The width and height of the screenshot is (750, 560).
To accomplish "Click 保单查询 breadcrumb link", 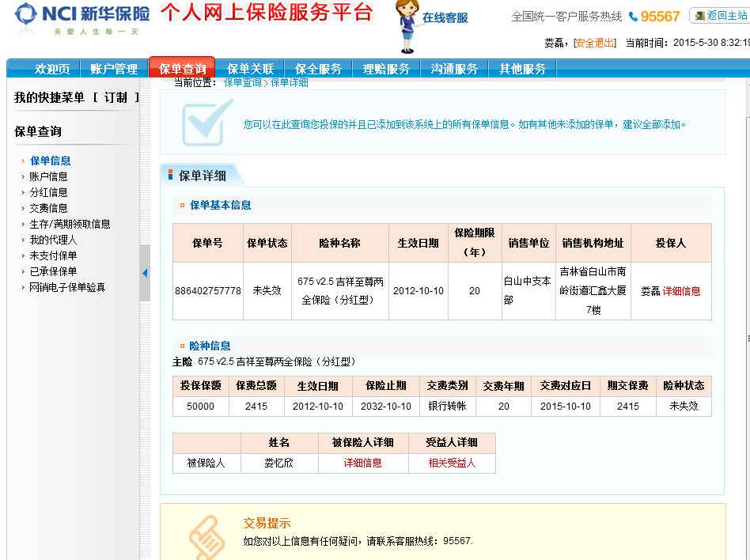I will tap(242, 82).
